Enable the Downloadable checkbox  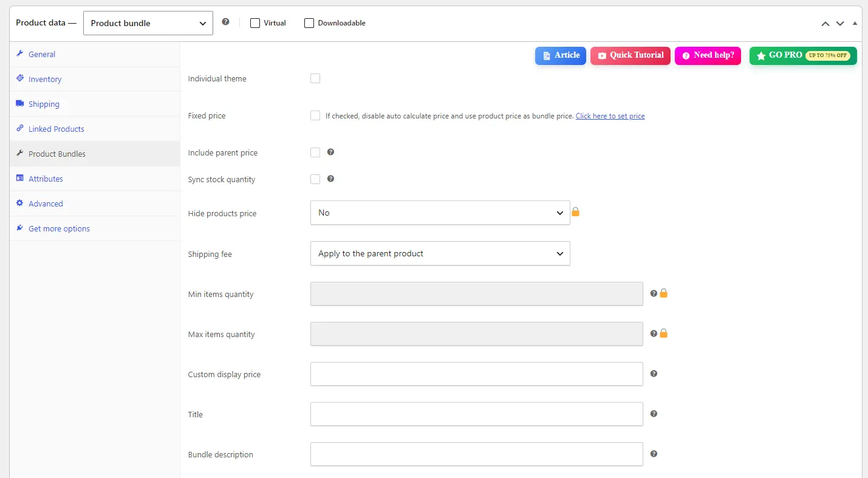pyautogui.click(x=309, y=23)
